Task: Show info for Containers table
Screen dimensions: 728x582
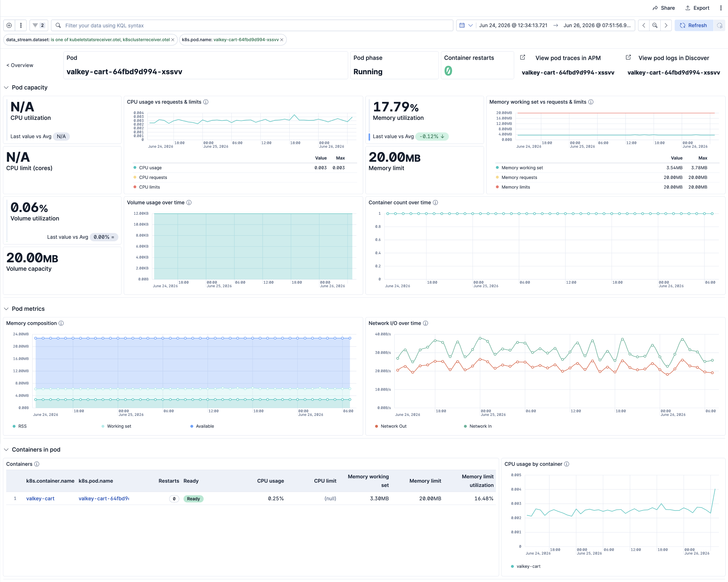Action: click(37, 464)
